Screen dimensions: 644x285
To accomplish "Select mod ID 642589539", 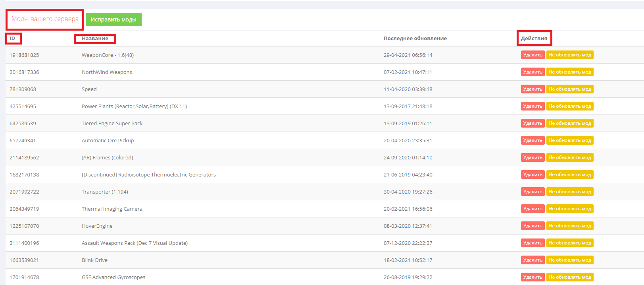I will click(x=23, y=124).
